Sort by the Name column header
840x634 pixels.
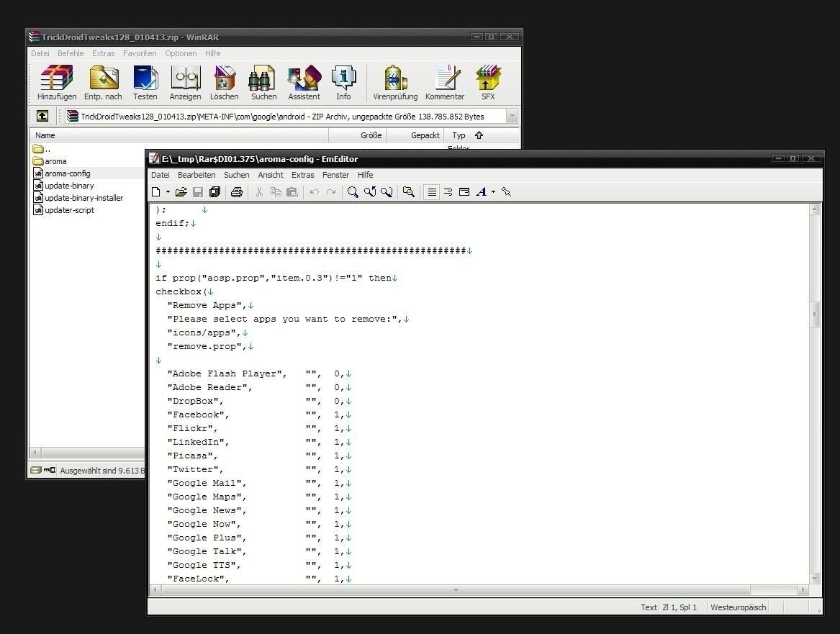click(x=179, y=135)
